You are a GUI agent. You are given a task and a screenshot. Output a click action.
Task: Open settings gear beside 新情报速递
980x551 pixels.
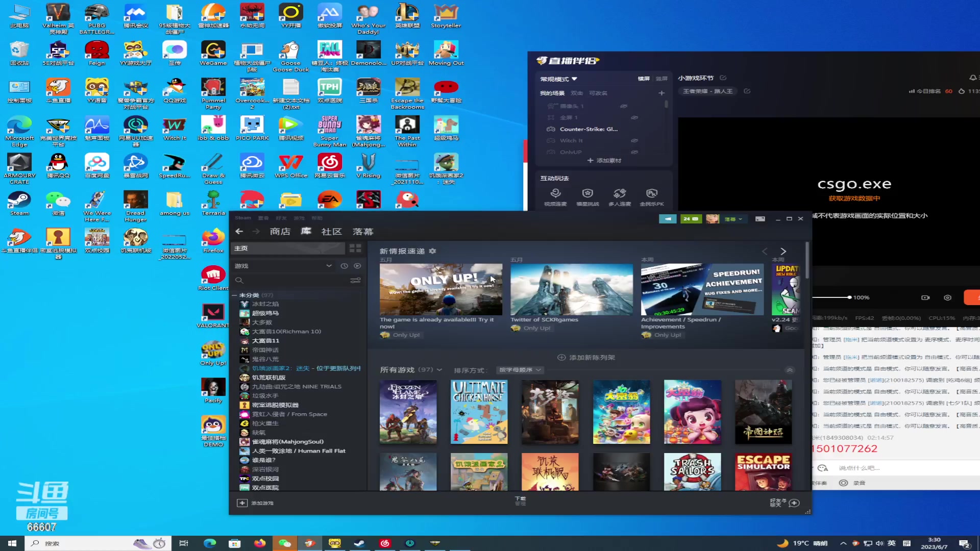(x=432, y=251)
